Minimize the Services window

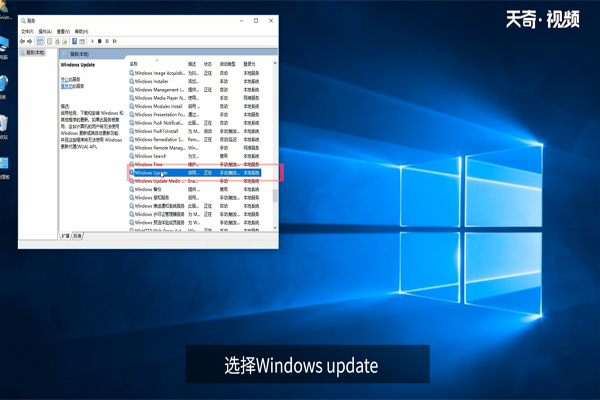tap(242, 21)
